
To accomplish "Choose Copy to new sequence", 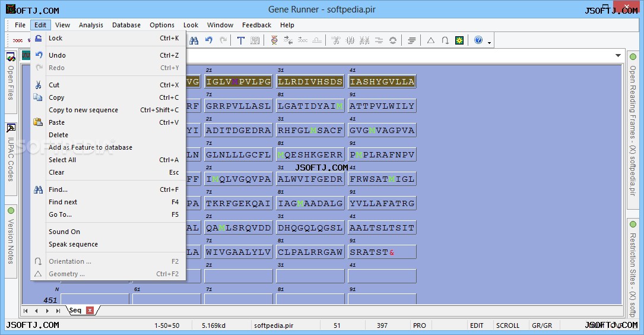I will 109,110.
